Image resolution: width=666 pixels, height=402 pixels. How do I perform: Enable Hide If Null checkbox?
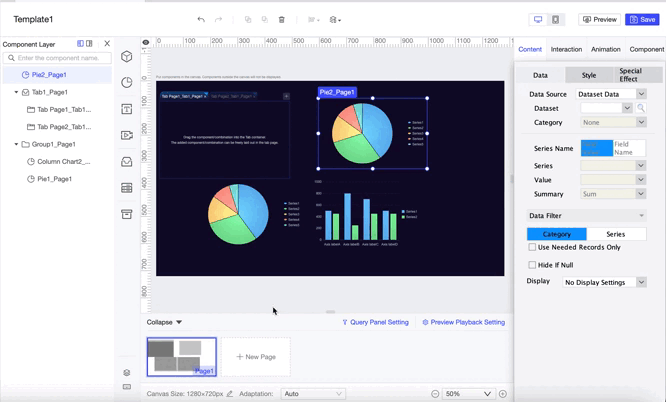click(x=532, y=265)
